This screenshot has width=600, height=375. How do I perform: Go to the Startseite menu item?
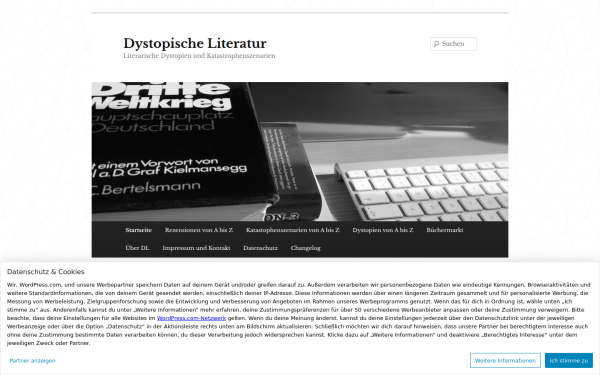139,230
